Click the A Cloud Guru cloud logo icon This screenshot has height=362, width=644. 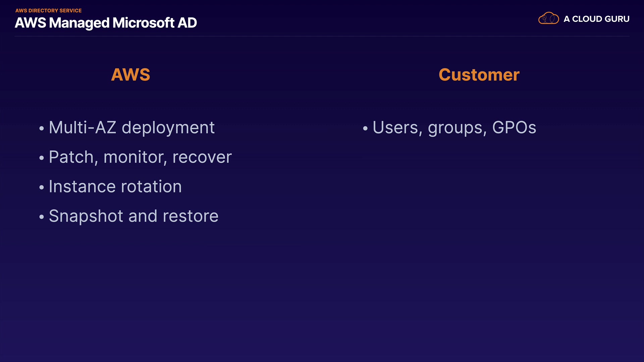click(548, 18)
